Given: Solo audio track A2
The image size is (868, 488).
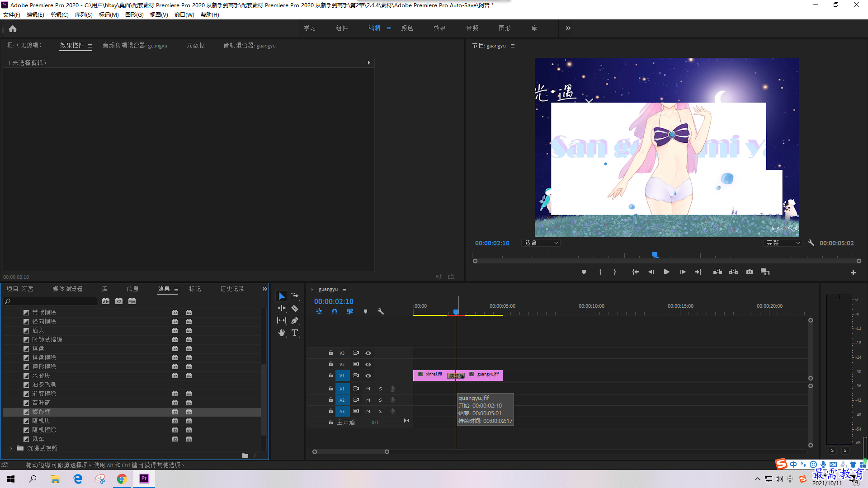Looking at the screenshot, I should (x=380, y=400).
